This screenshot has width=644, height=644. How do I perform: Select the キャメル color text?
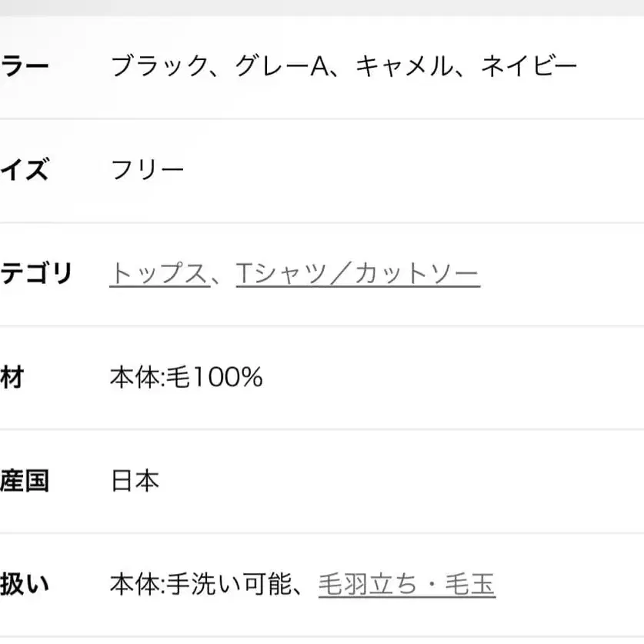pyautogui.click(x=403, y=66)
